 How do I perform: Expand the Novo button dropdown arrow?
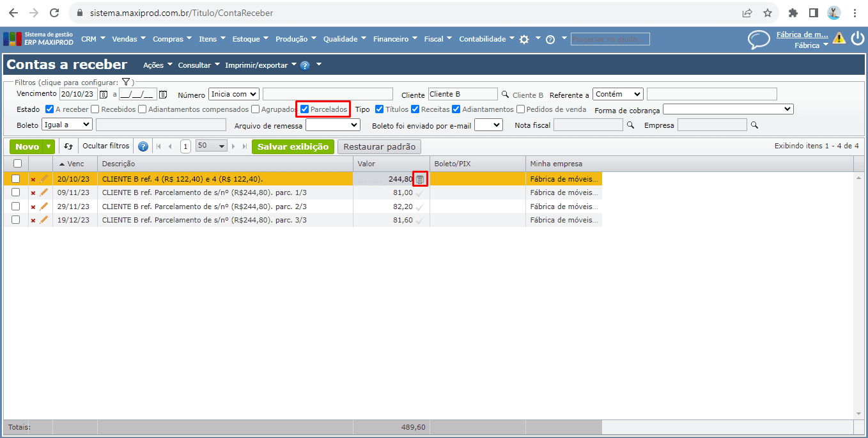[49, 147]
